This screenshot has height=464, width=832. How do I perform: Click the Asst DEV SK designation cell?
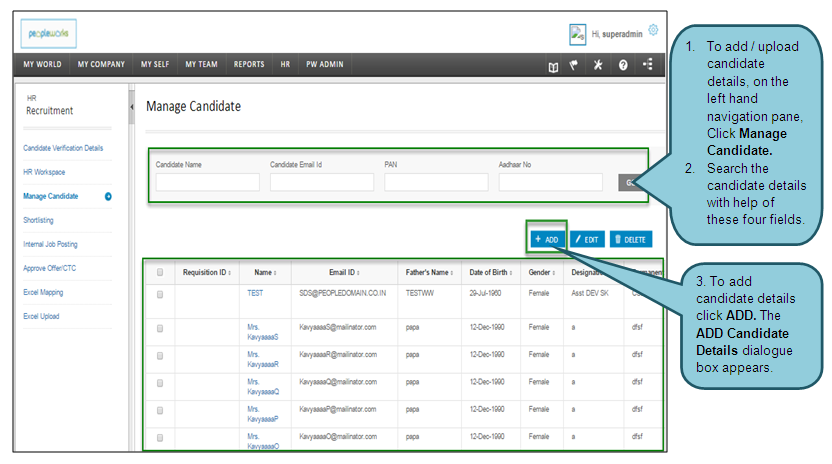(590, 293)
